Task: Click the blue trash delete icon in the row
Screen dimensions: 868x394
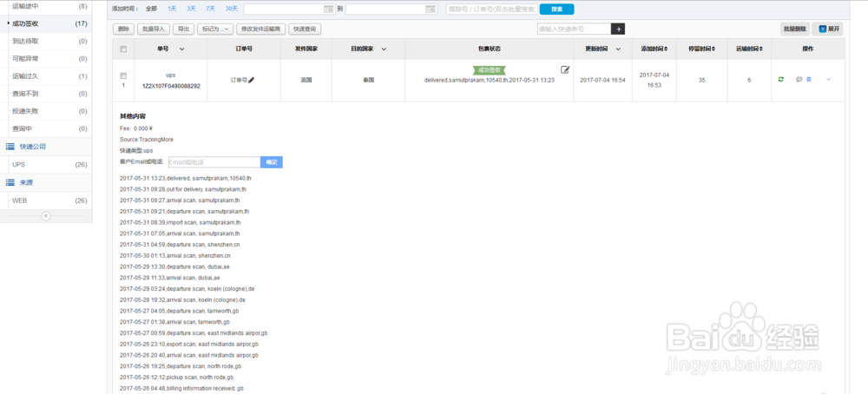Action: tap(809, 80)
